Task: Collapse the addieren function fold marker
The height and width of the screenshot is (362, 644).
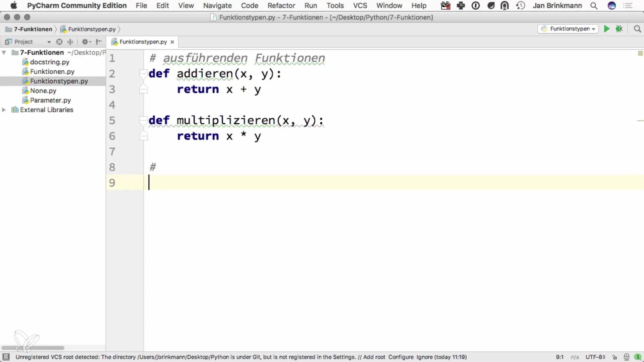Action: [143, 73]
